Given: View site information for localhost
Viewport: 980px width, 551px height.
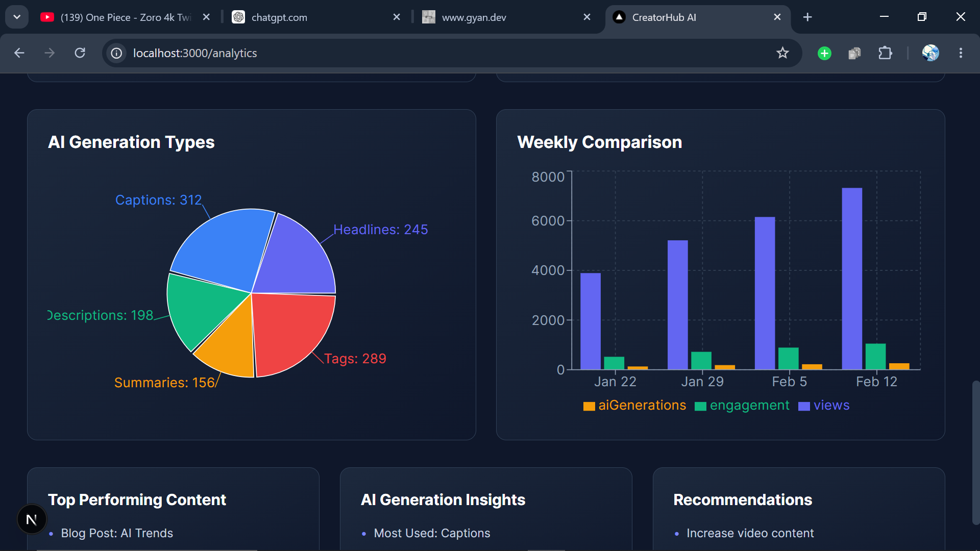Looking at the screenshot, I should click(x=117, y=53).
